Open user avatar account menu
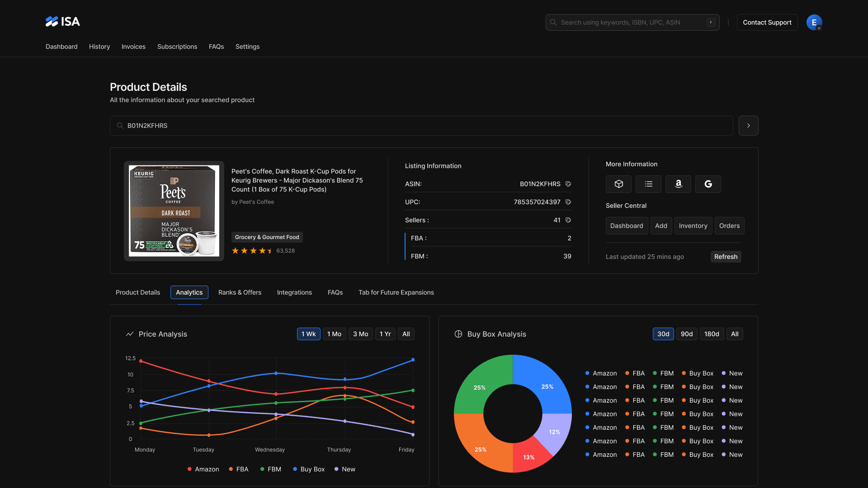 pyautogui.click(x=814, y=22)
